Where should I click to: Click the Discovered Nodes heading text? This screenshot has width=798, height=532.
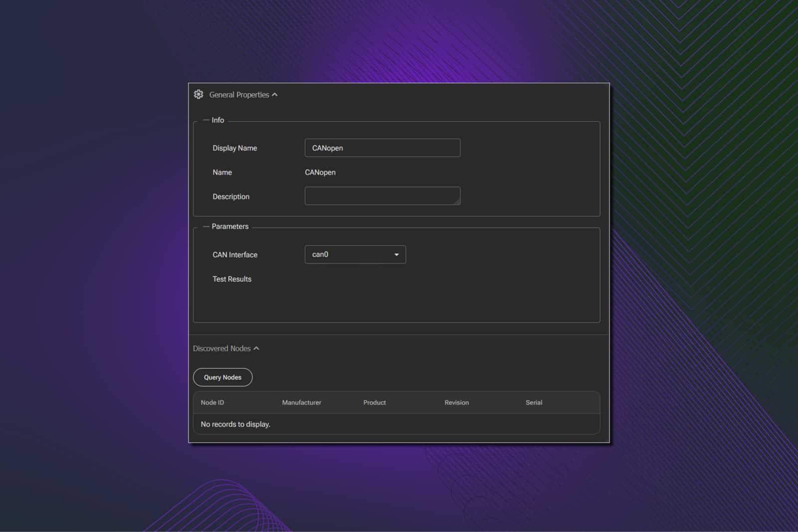pos(222,349)
